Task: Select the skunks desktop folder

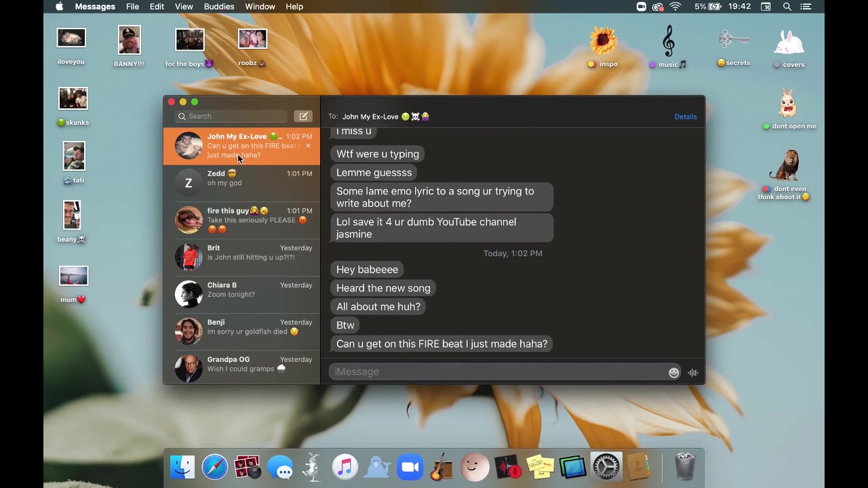Action: 73,107
